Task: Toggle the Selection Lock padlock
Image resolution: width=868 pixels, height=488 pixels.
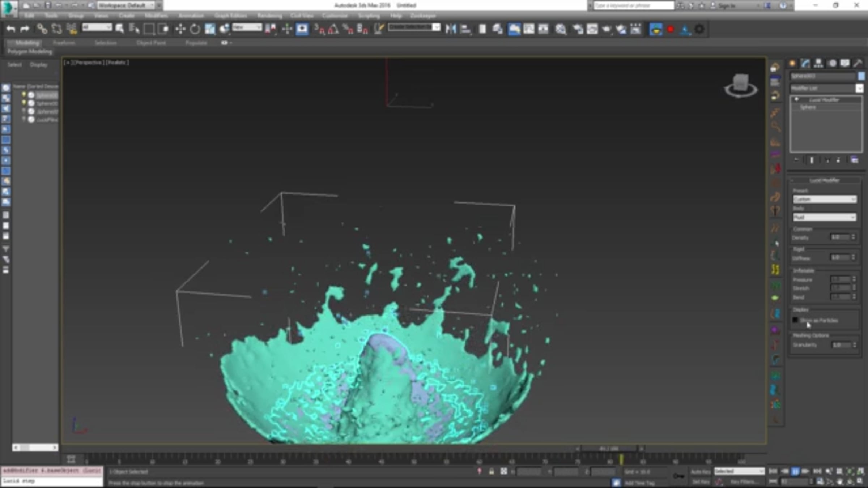Action: (x=491, y=471)
